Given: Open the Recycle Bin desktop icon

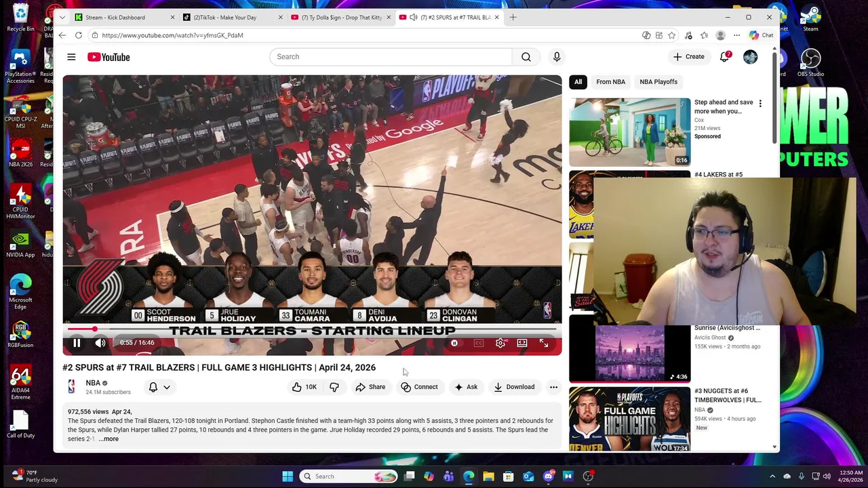Looking at the screenshot, I should pos(20,18).
